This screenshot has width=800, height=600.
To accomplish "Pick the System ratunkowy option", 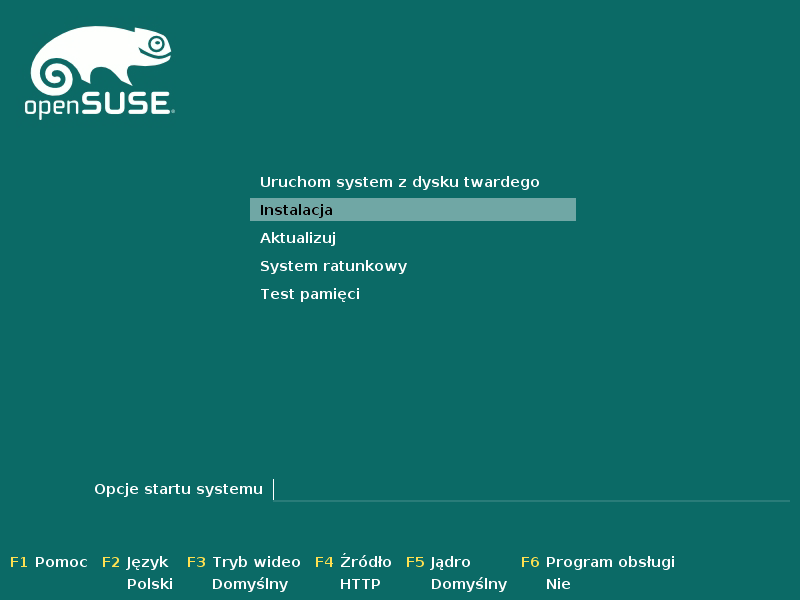I will point(333,266).
